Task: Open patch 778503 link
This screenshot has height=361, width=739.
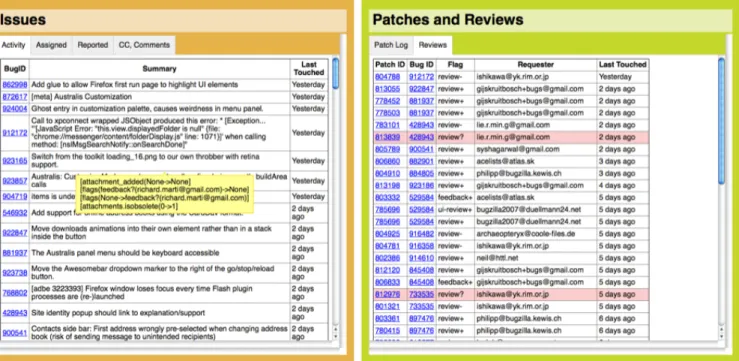Action: point(387,113)
